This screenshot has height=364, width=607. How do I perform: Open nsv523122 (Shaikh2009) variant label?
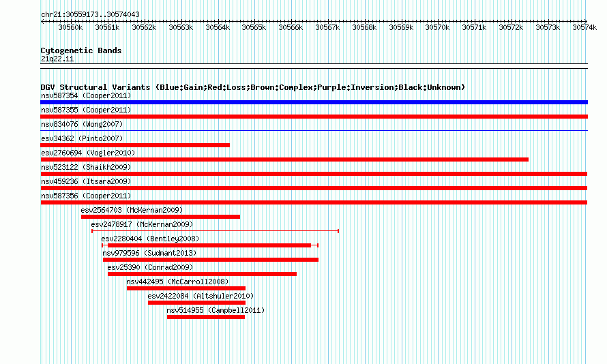click(86, 167)
